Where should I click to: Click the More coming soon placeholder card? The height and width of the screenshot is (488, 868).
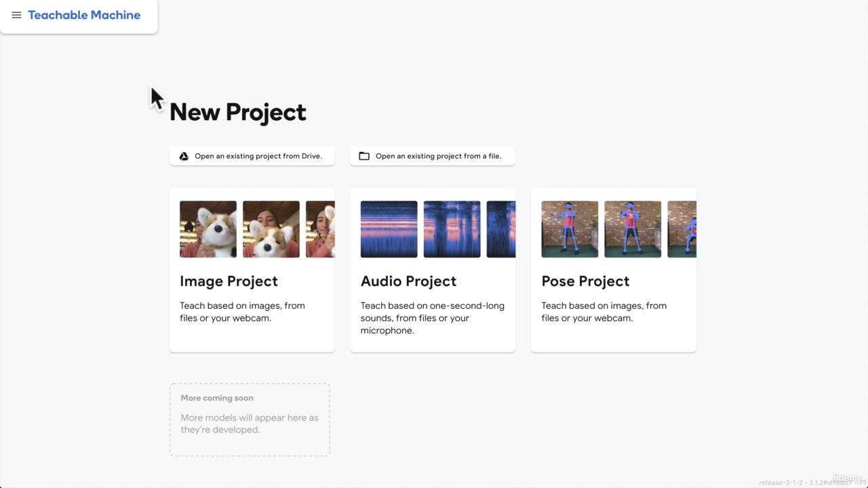[x=250, y=420]
